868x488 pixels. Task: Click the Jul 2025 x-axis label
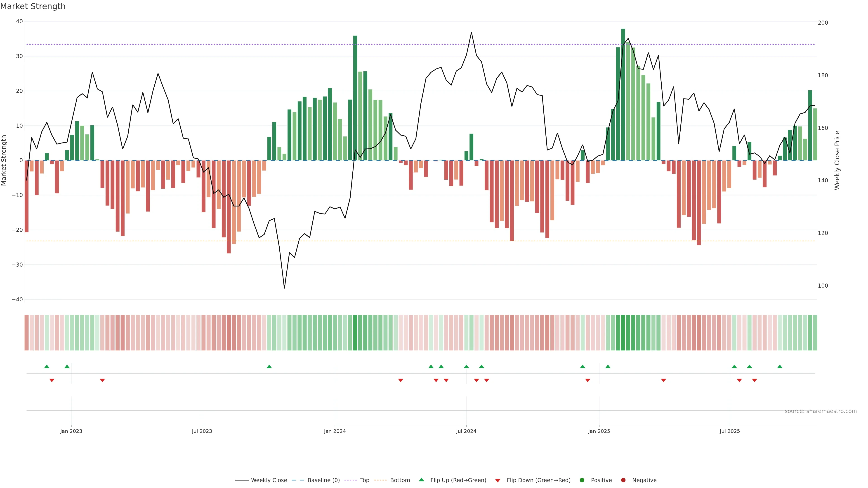(x=729, y=431)
